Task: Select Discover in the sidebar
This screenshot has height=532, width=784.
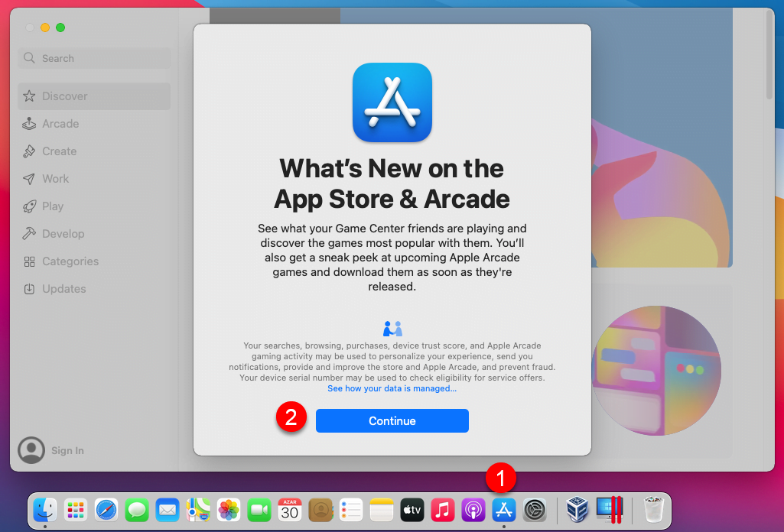Action: [94, 96]
